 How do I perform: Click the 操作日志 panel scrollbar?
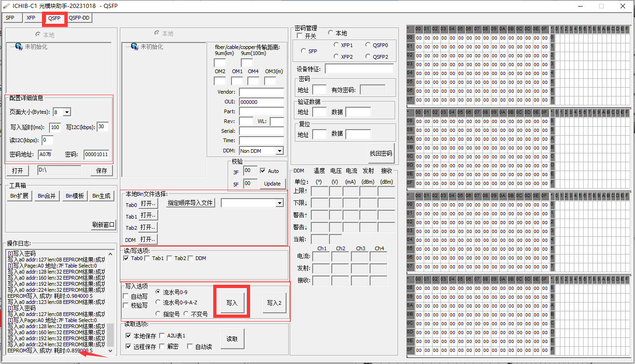click(x=110, y=336)
